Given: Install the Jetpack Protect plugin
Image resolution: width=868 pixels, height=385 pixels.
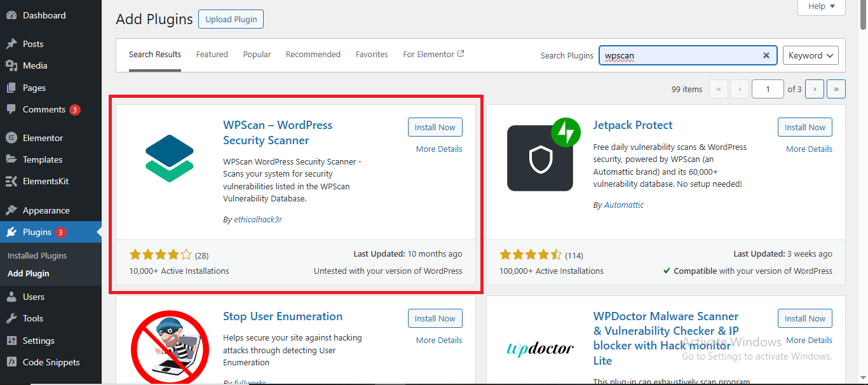Looking at the screenshot, I should 805,127.
